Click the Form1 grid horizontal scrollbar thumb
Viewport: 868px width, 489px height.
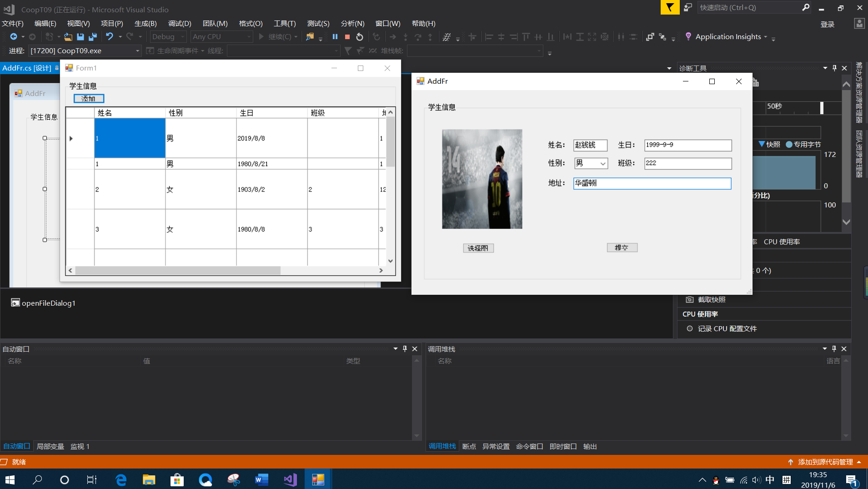[178, 271]
